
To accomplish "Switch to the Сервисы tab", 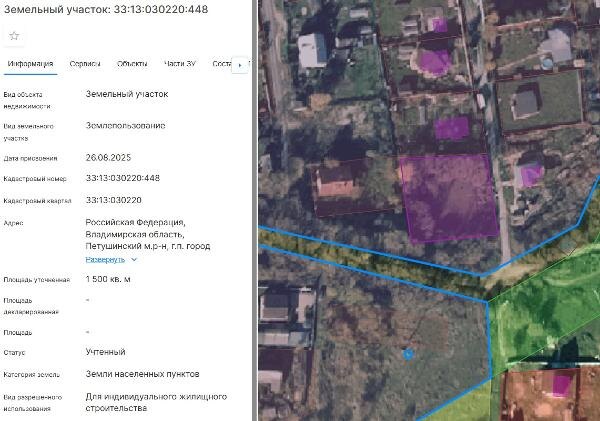I will point(85,64).
